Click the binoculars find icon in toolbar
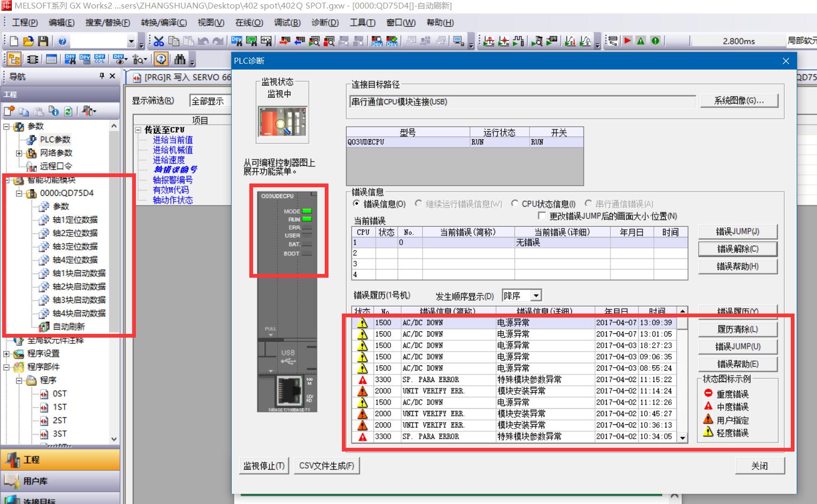 pos(180,59)
